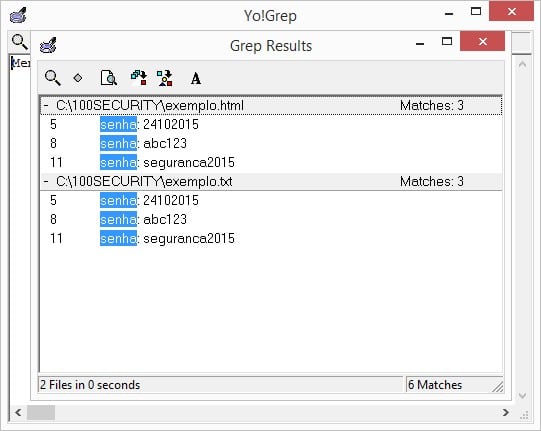This screenshot has height=431, width=541.
Task: Select line 8 match abc123 under exemplo.html
Action: point(271,143)
